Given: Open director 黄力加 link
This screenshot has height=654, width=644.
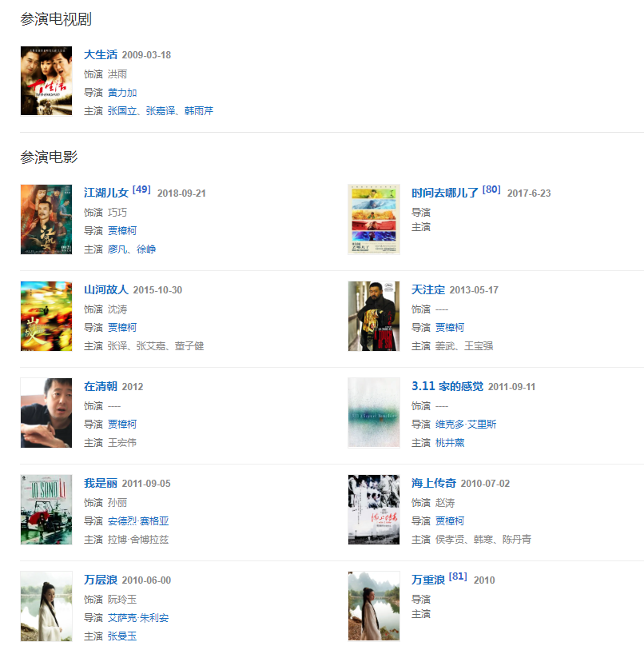Looking at the screenshot, I should coord(122,93).
